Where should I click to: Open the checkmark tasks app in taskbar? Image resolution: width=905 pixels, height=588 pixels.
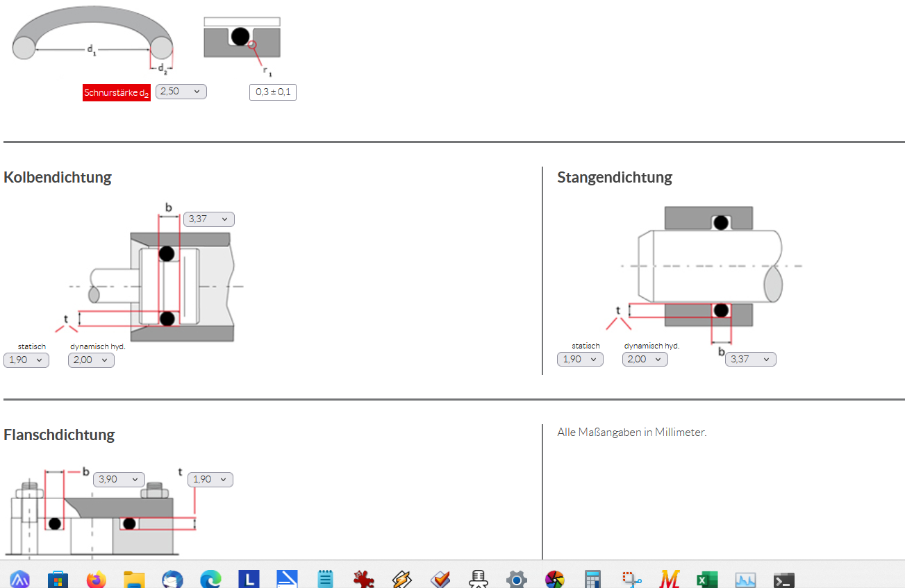click(440, 580)
